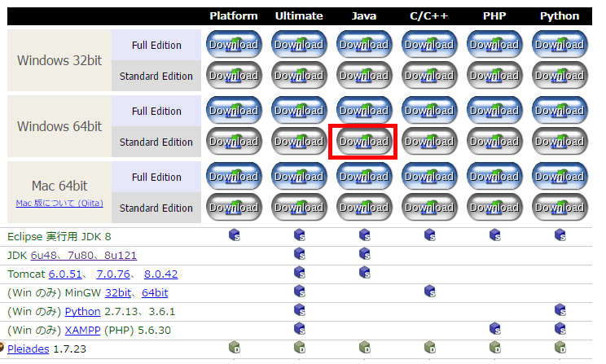Open the MinGW 64bit link
Viewport: 606px width, 364px height.
(155, 292)
